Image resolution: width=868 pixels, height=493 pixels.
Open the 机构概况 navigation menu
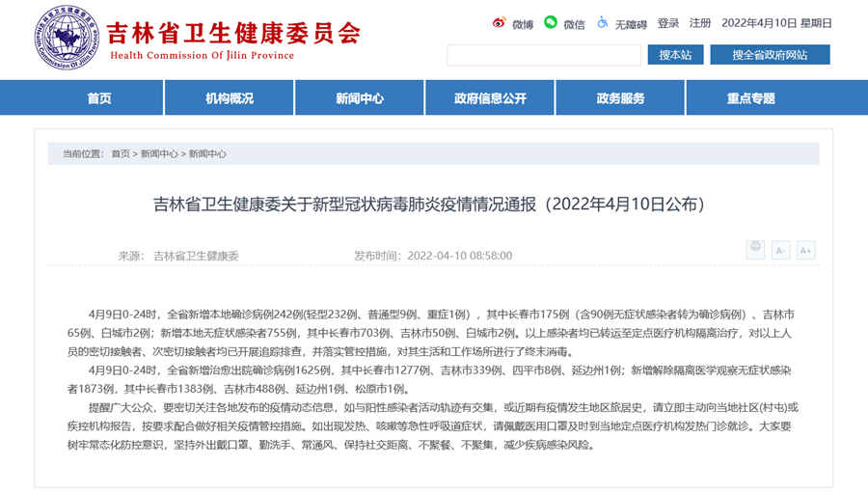(230, 98)
